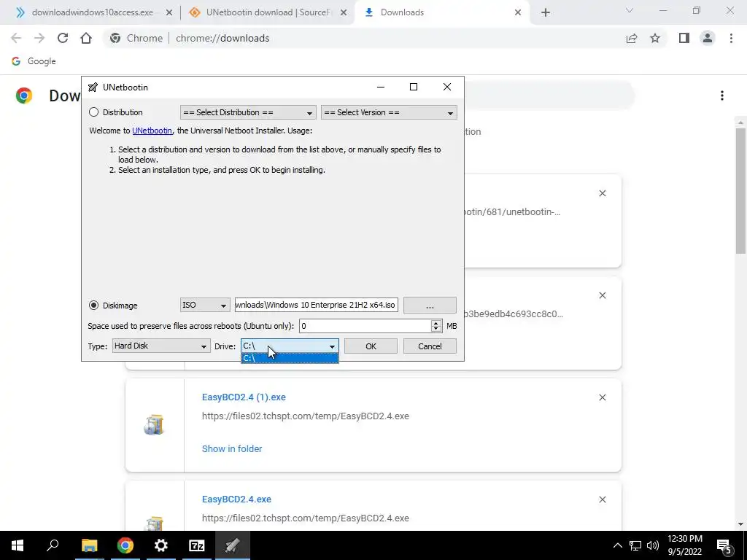The width and height of the screenshot is (747, 560).
Task: Close the downloadwindows10access.exe tab
Action: [169, 13]
